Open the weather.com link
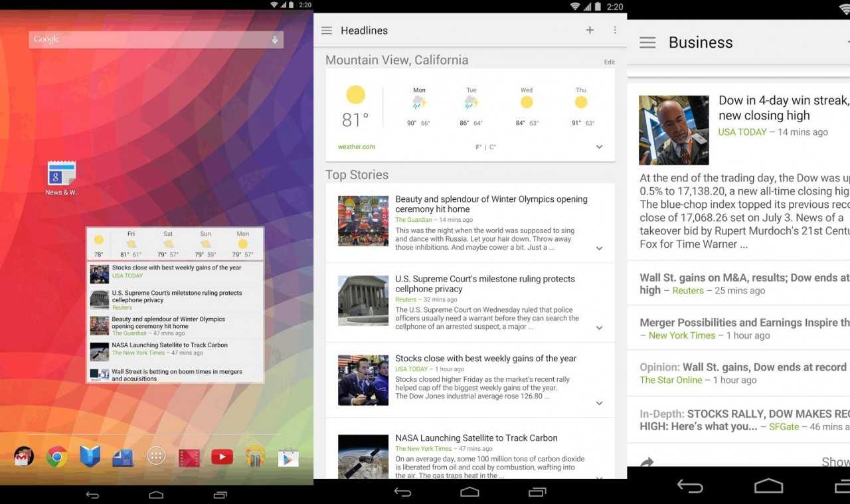The image size is (850, 504). 354,146
